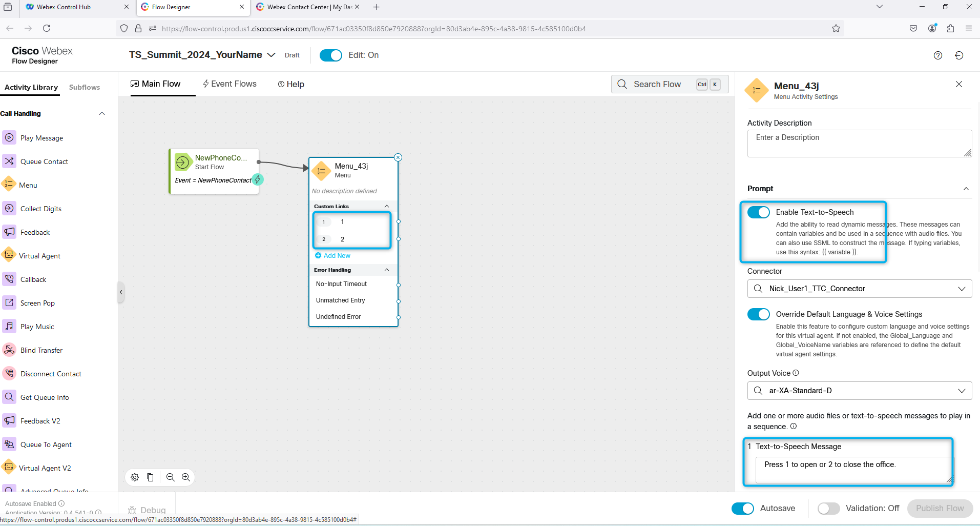Turn on the Validation switch

click(829, 509)
